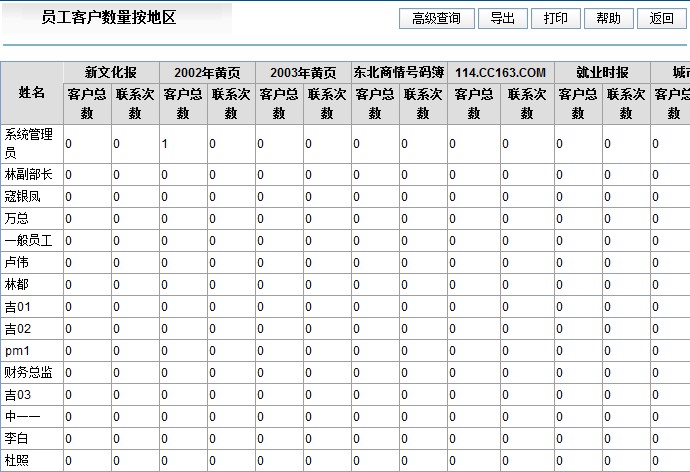
Task: Click the 新文化报 column header
Action: pos(110,73)
